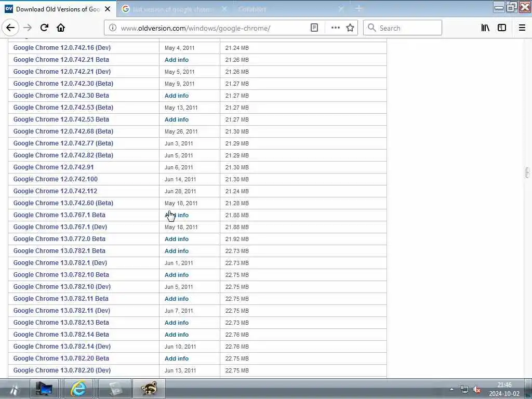Open the raccoon app in taskbar
532x399 pixels.
click(149, 389)
